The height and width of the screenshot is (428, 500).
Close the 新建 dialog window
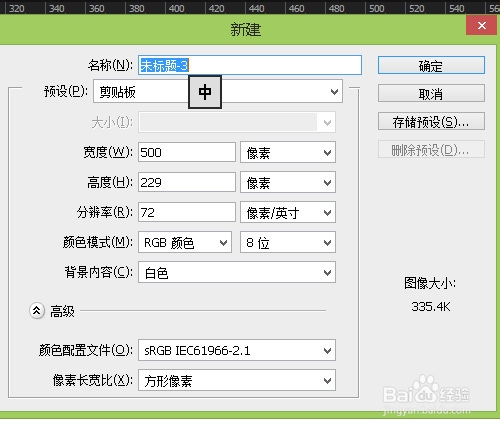click(x=482, y=25)
